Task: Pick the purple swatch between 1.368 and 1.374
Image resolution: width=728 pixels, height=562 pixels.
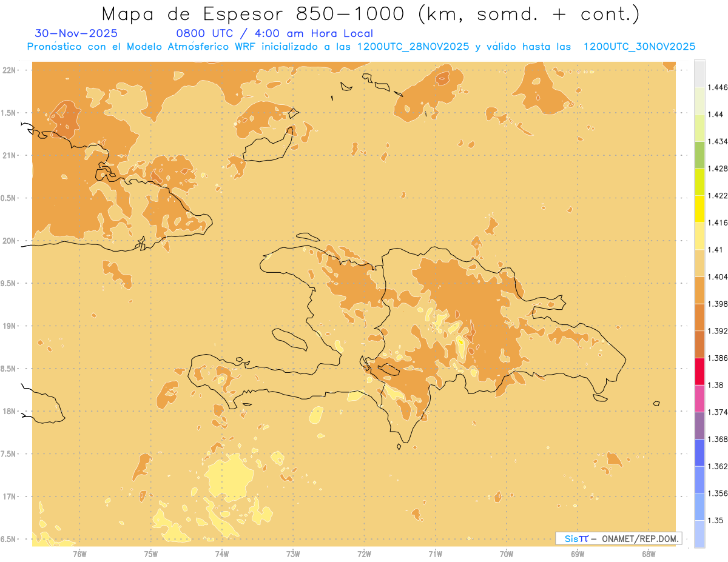Action: coord(699,426)
